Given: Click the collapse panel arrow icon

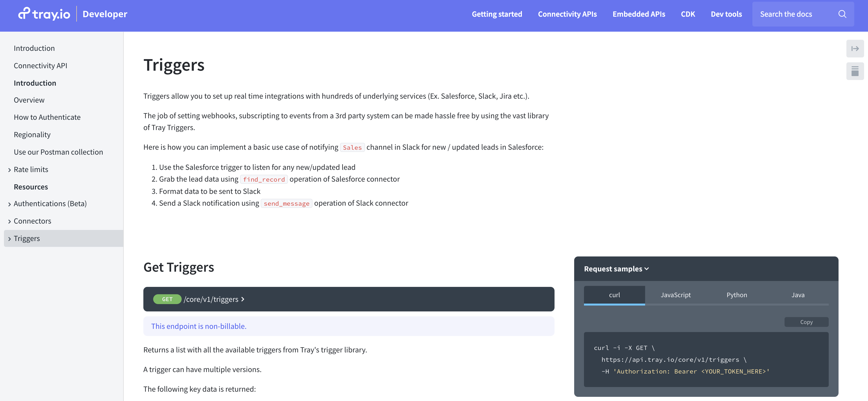Looking at the screenshot, I should coord(855,49).
